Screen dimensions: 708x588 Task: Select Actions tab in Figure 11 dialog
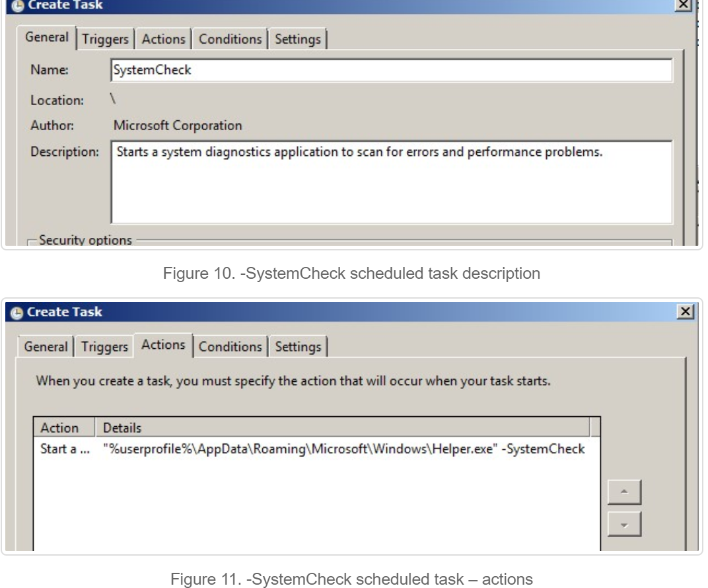coord(163,346)
